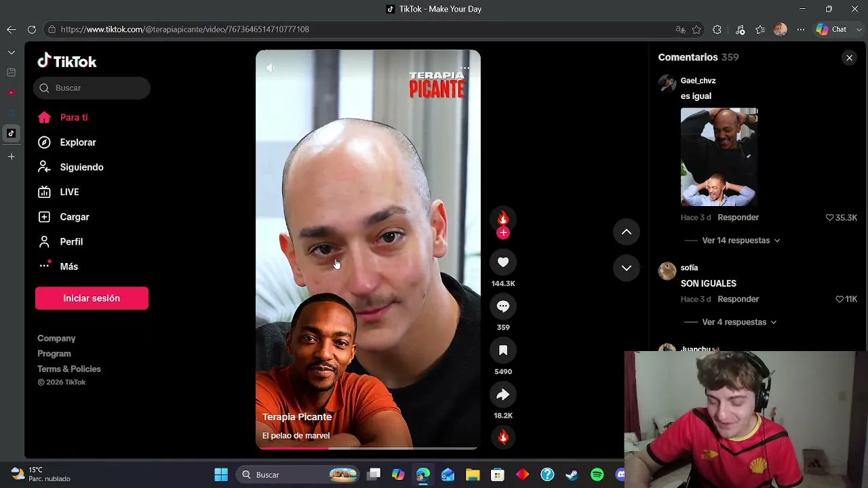The height and width of the screenshot is (488, 868).
Task: Select Cargar to upload a video
Action: tap(75, 217)
